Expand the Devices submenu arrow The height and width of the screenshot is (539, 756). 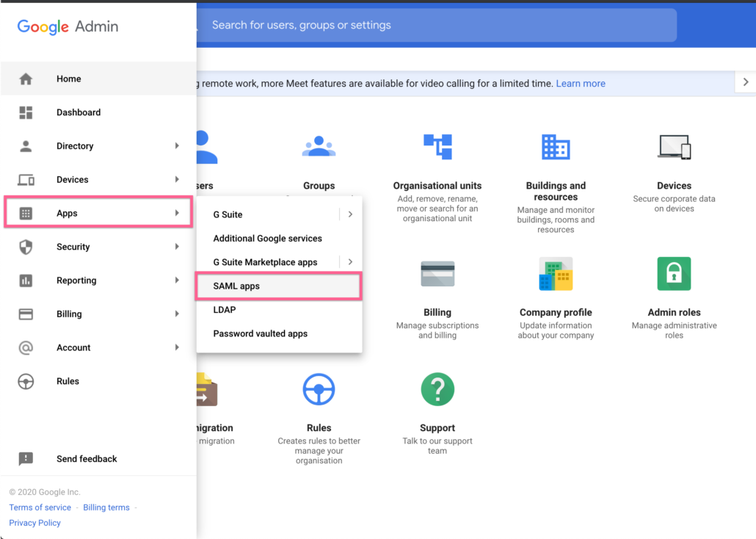click(177, 179)
